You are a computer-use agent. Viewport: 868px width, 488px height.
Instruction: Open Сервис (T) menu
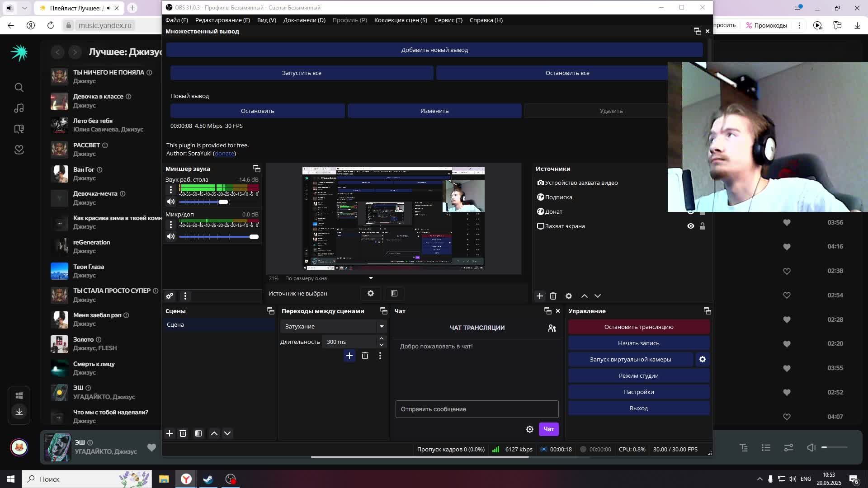click(x=448, y=20)
